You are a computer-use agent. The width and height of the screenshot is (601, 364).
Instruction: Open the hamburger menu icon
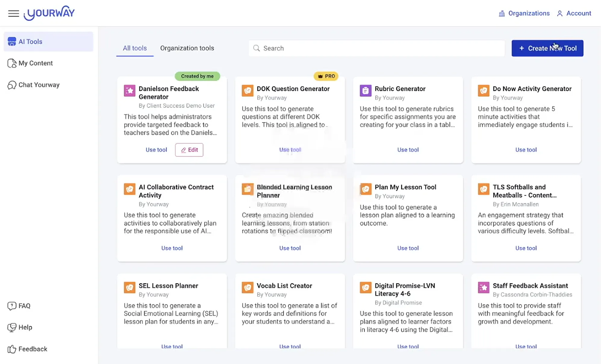(x=13, y=14)
